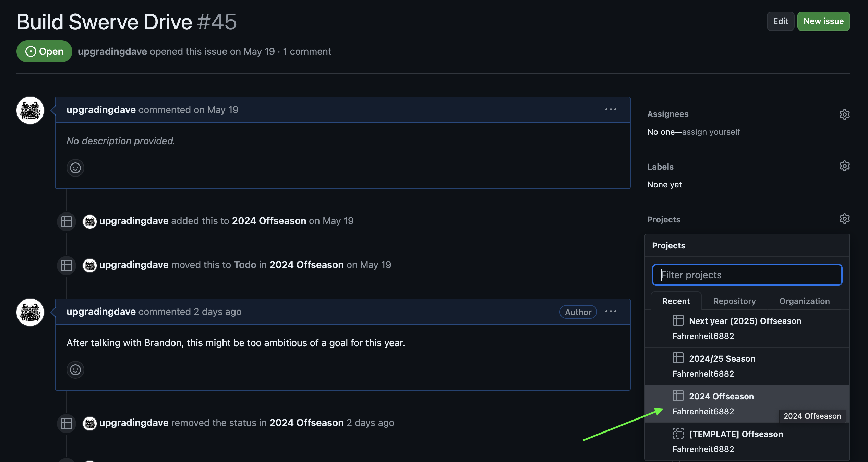The width and height of the screenshot is (868, 462).
Task: Click the project board icon next to 2024/25 Season
Action: click(678, 357)
